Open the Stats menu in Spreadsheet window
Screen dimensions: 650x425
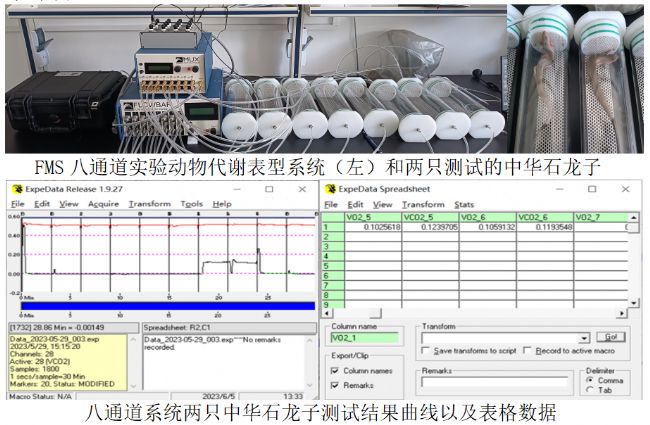(464, 205)
